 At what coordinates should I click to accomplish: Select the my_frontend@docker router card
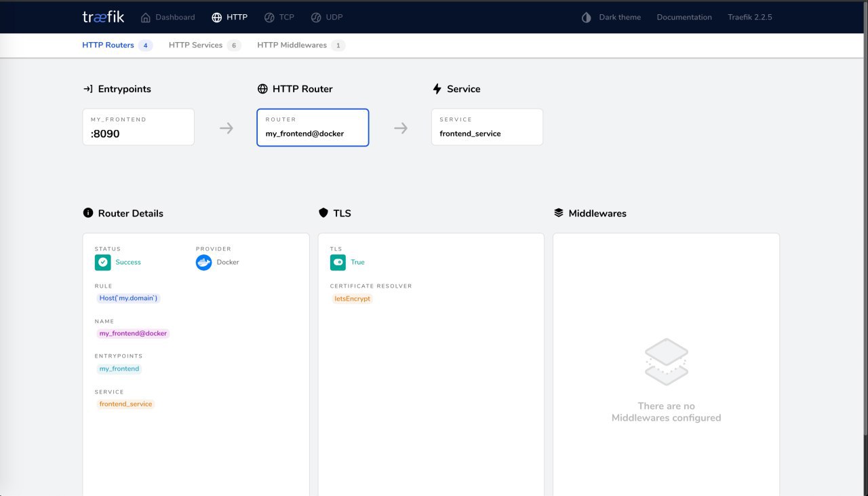[x=313, y=128]
